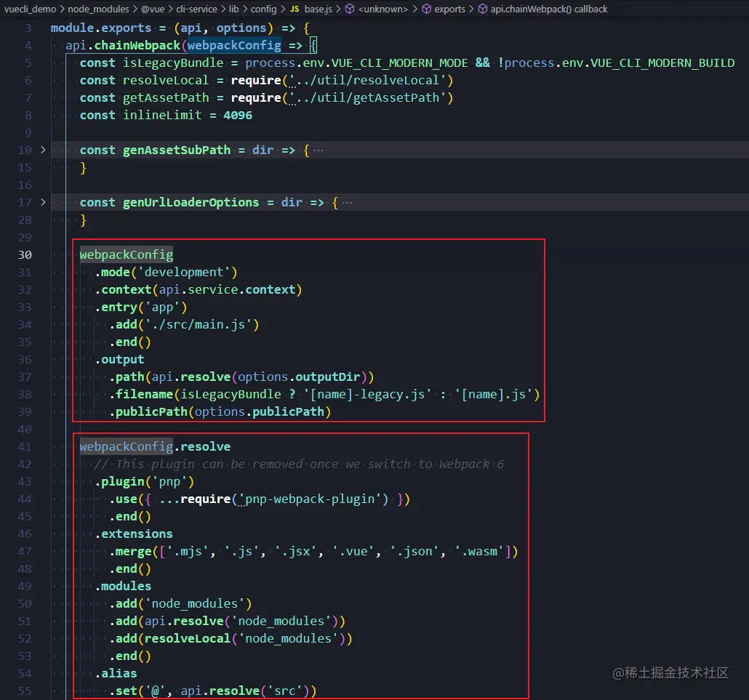Click the cube icon before exports
This screenshot has width=749, height=700.
pos(427,9)
